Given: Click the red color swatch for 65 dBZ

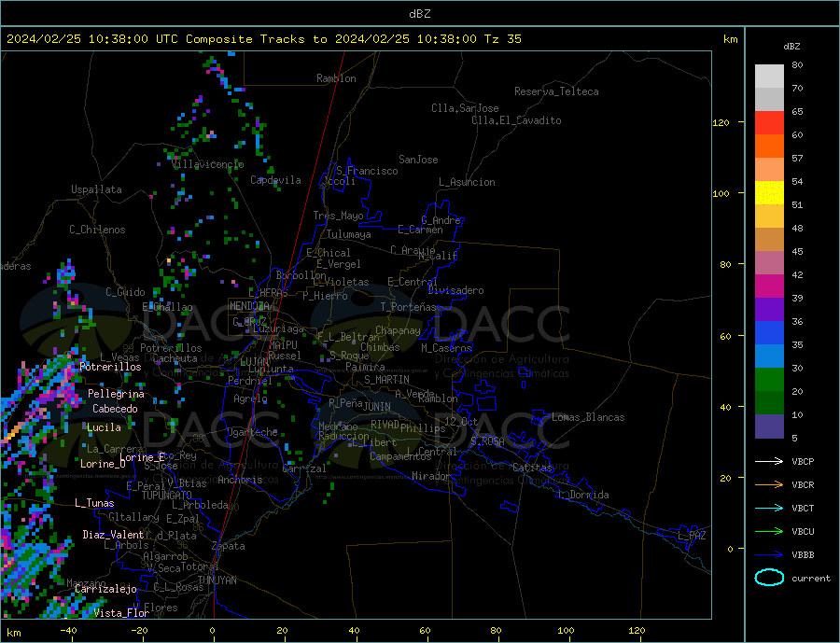Looking at the screenshot, I should tap(769, 122).
